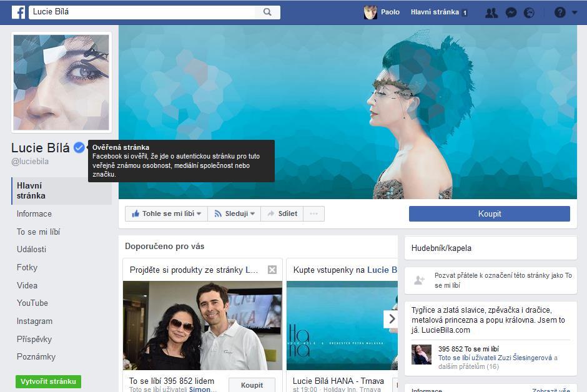587x392 pixels.
Task: Open the Videa sidebar tab
Action: [x=27, y=285]
